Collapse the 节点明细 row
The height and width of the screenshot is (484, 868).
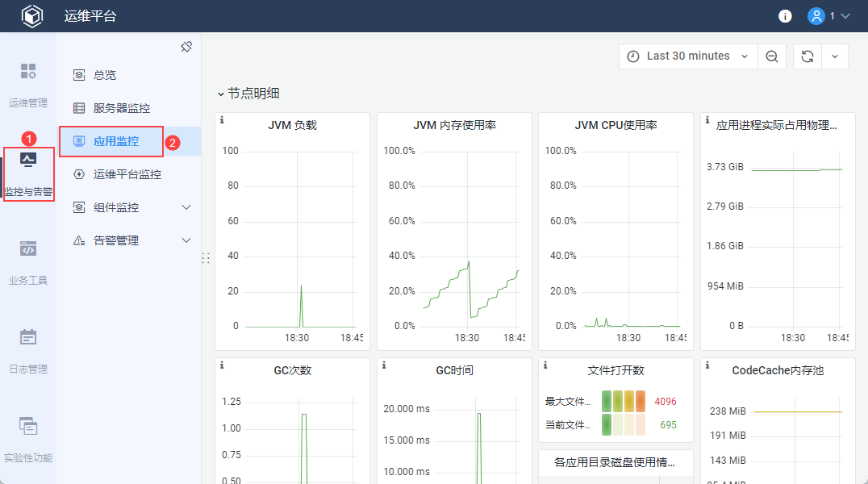[x=248, y=94]
